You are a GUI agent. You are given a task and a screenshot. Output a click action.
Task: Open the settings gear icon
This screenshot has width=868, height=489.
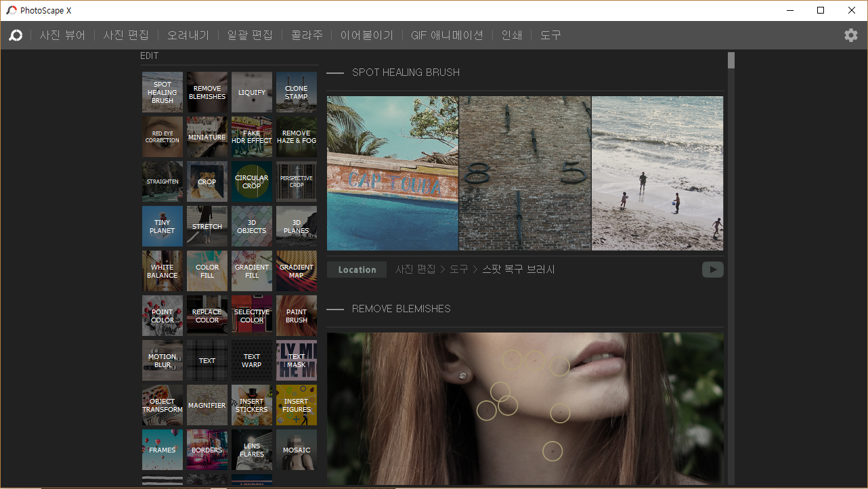click(851, 35)
